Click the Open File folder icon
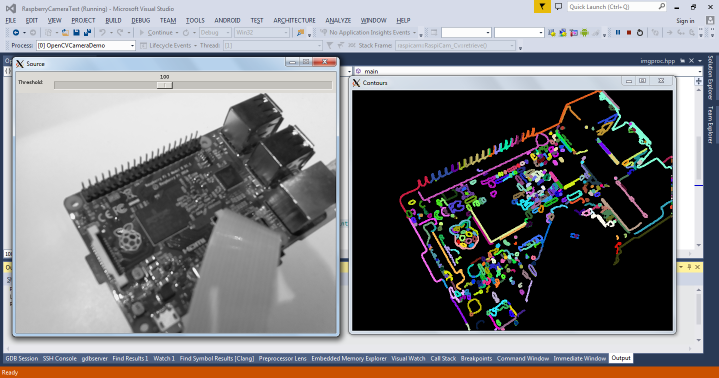This screenshot has width=719, height=378. coord(65,33)
